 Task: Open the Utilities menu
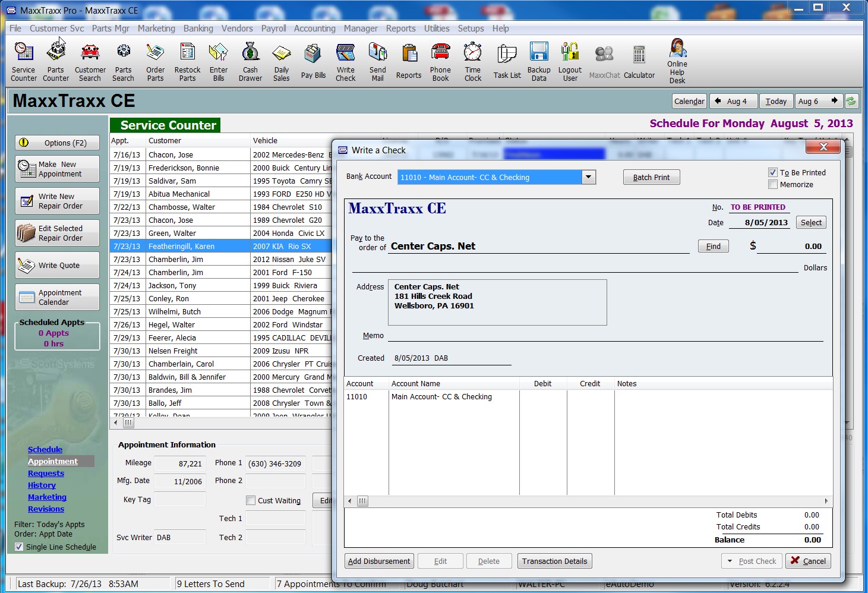[x=437, y=28]
